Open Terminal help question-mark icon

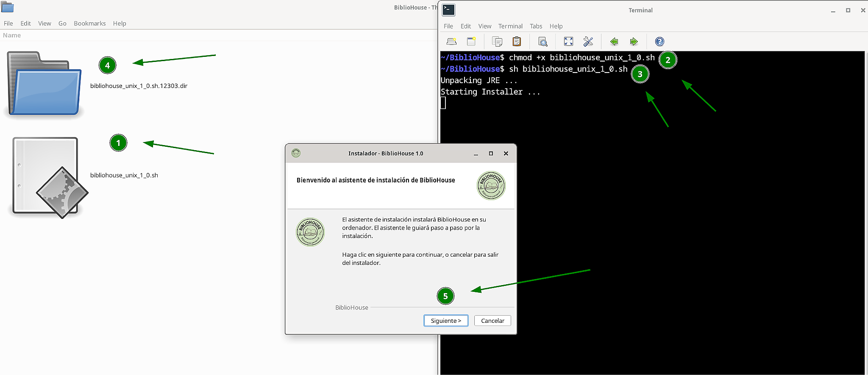coord(659,42)
